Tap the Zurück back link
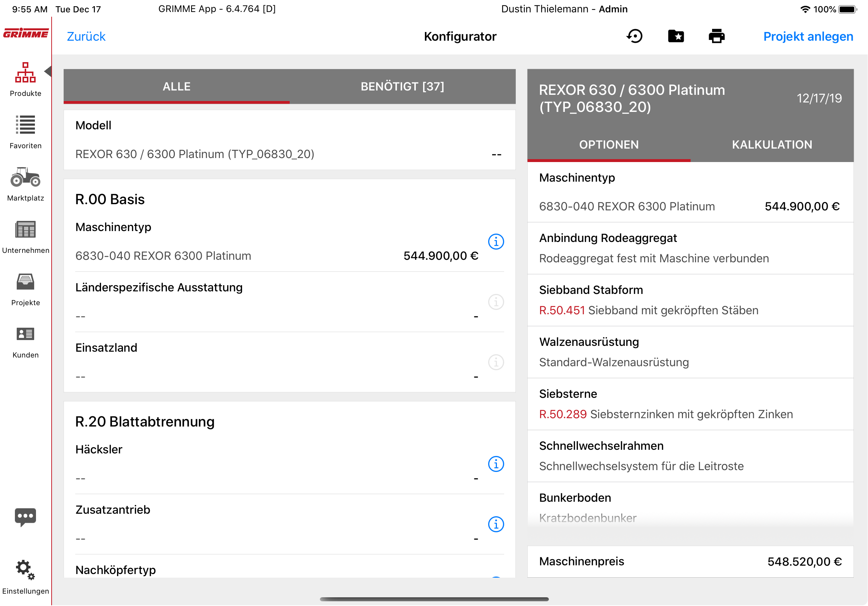 [x=86, y=36]
